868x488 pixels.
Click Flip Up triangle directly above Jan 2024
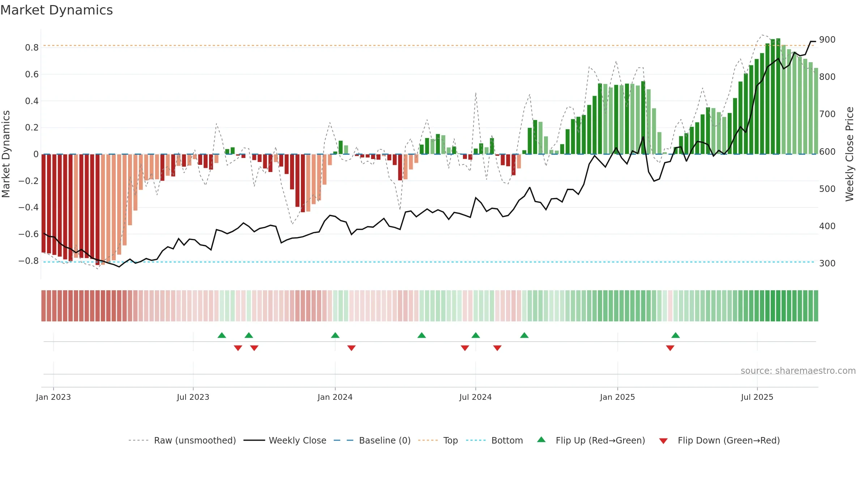click(335, 335)
